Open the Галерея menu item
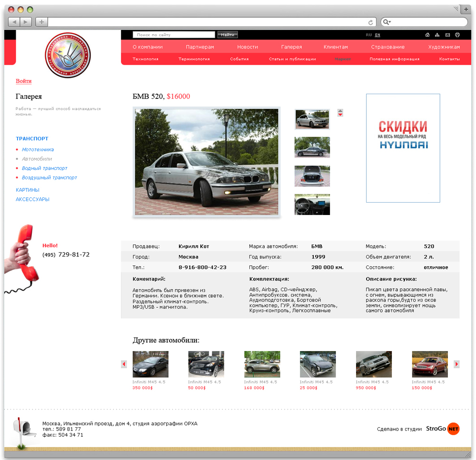The width and height of the screenshot is (476, 460). 291,47
